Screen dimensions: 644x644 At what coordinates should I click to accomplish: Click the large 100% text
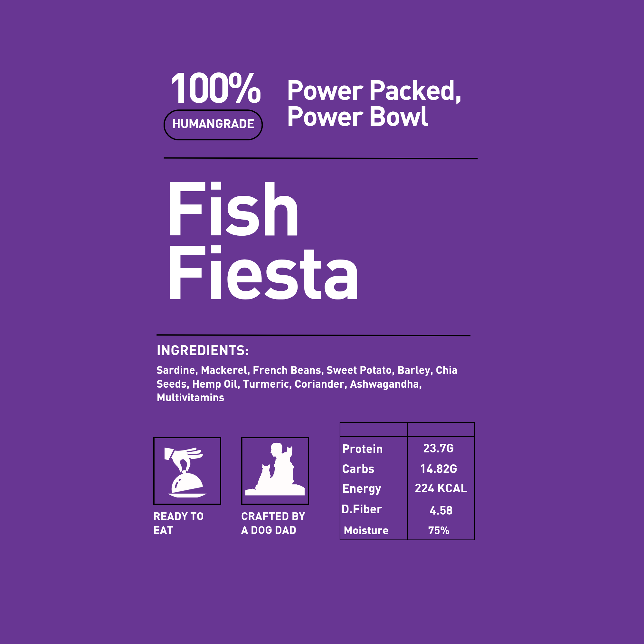(216, 88)
